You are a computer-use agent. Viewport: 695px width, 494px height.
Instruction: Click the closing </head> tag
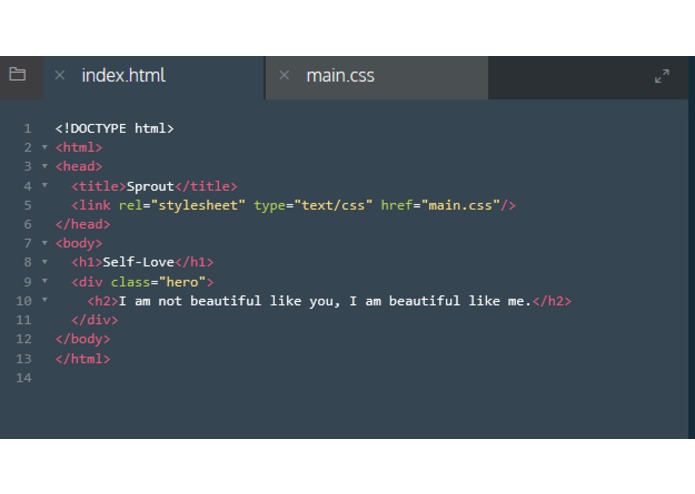tap(83, 225)
